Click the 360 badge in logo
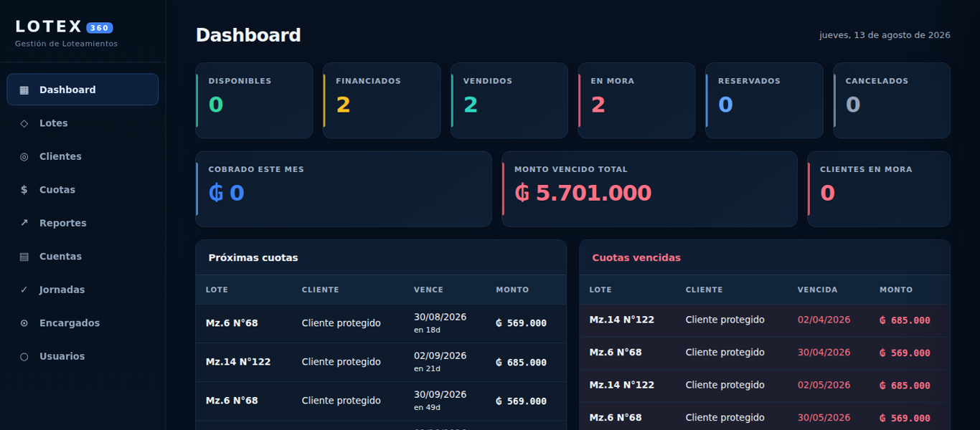This screenshot has width=980, height=430. (100, 28)
